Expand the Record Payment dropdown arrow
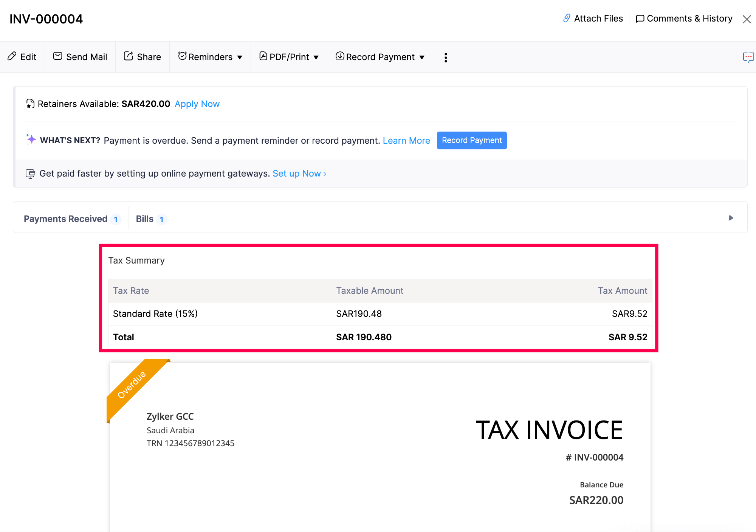The image size is (756, 532). pos(422,57)
